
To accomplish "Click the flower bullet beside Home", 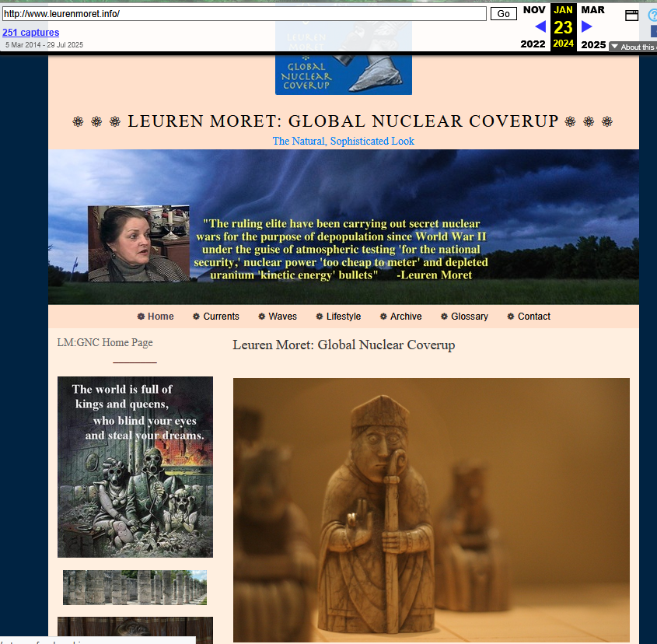I will [141, 317].
